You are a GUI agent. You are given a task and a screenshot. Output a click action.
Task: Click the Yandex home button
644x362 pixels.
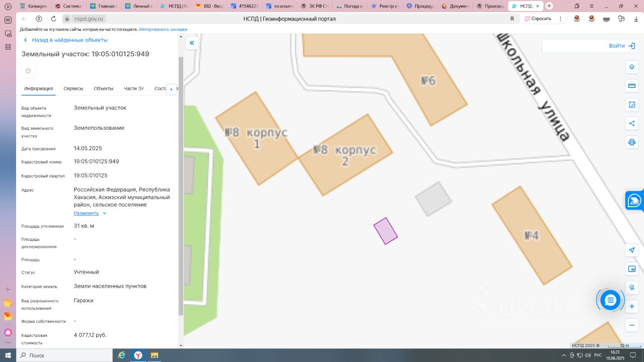(x=39, y=19)
